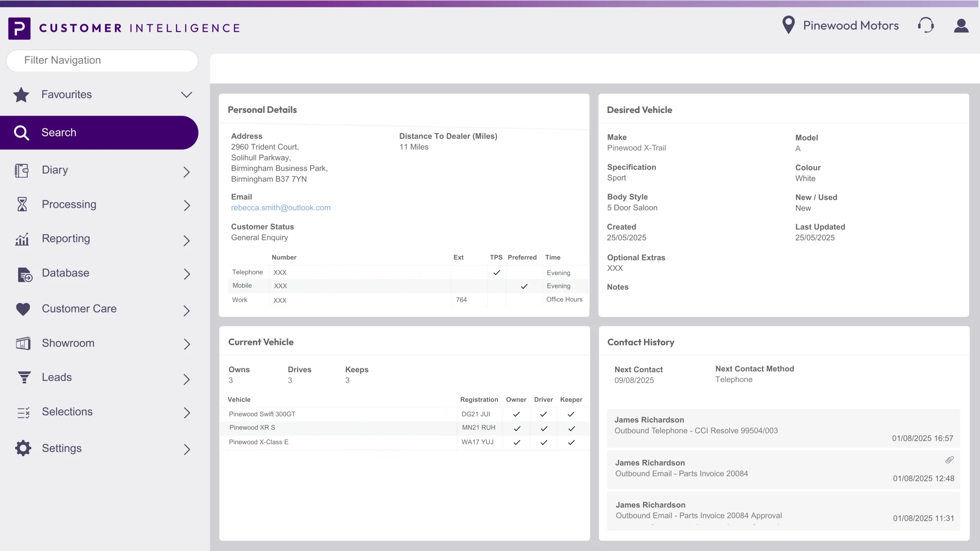The image size is (980, 551).
Task: Click the Filter Navigation input field
Action: [102, 60]
